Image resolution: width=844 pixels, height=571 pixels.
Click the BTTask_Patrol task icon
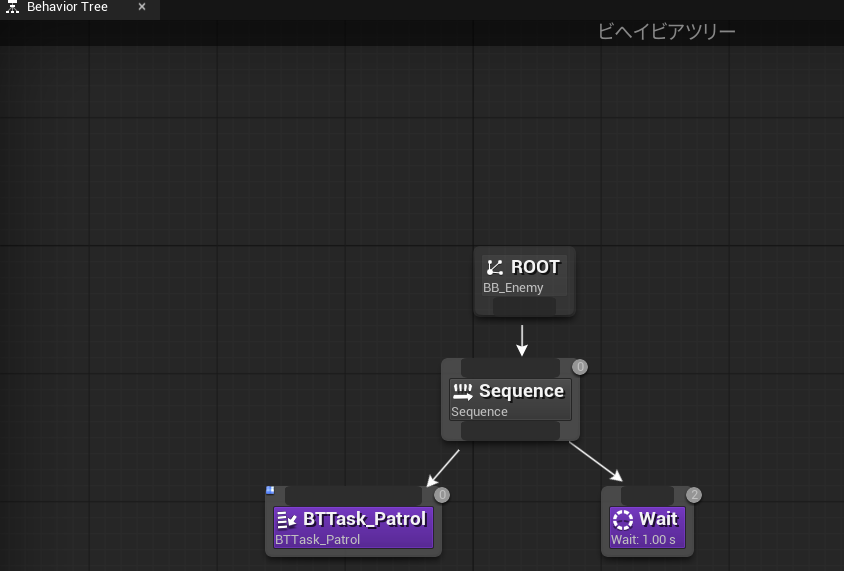click(287, 519)
